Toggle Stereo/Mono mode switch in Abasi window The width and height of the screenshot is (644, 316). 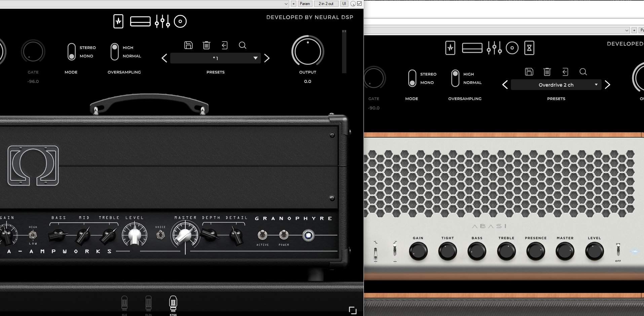coord(412,78)
